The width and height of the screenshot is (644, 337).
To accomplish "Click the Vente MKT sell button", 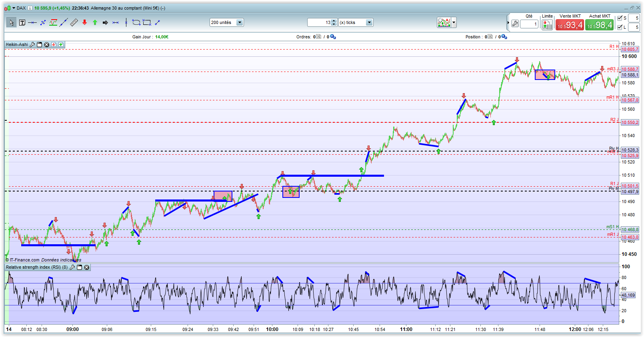I will coord(570,25).
